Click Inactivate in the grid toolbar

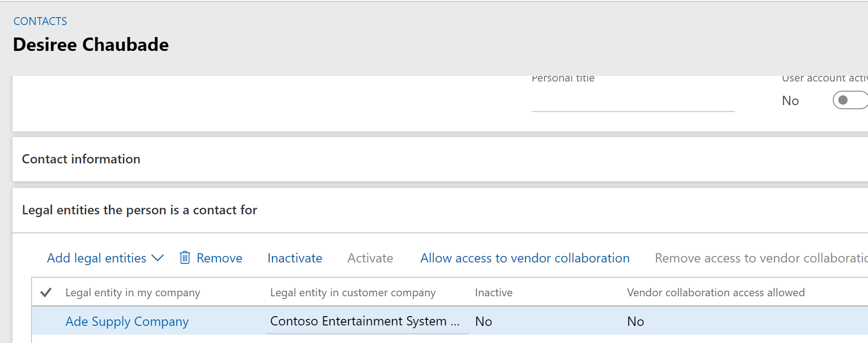point(295,258)
